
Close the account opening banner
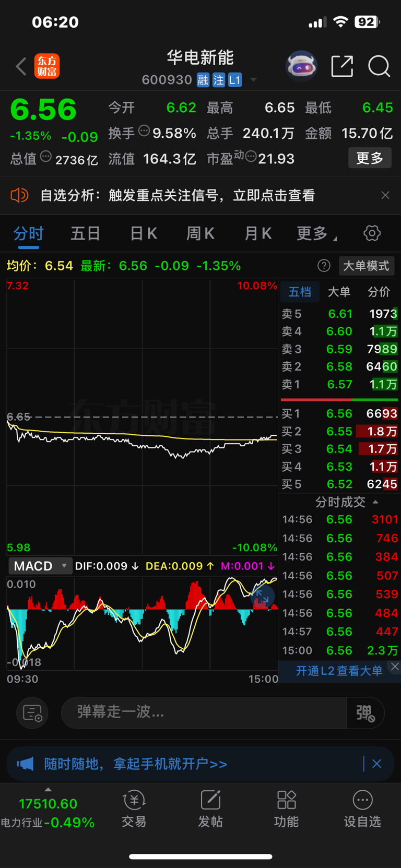click(376, 764)
